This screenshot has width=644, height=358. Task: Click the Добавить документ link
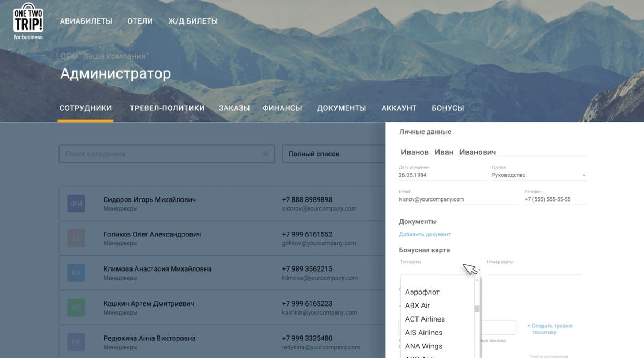pos(425,234)
